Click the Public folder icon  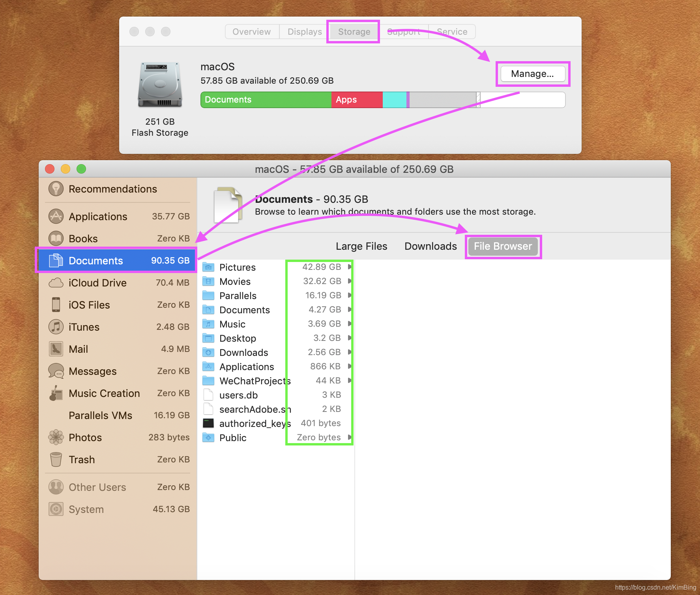pyautogui.click(x=208, y=438)
